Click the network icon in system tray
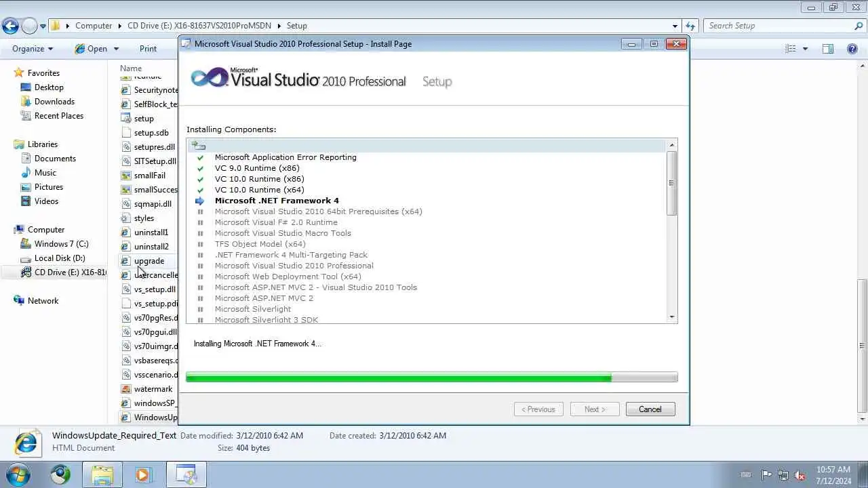Viewport: 868px width, 488px height. [783, 475]
